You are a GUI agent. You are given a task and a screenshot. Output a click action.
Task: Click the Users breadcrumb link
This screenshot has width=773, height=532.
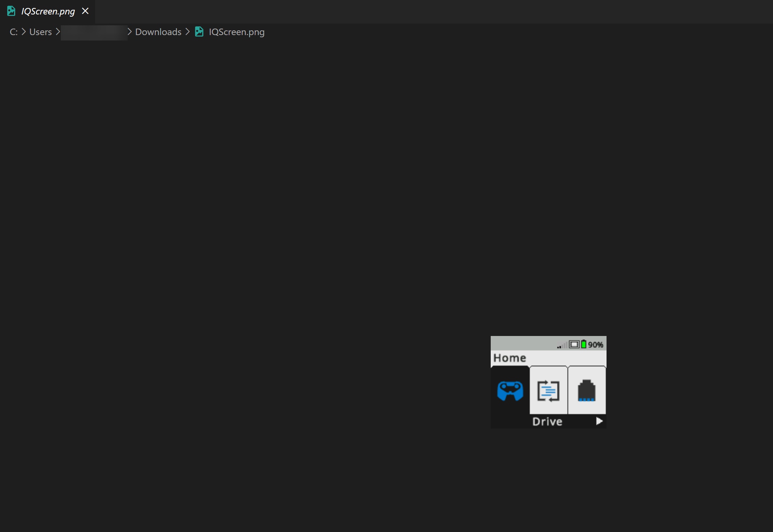(40, 32)
